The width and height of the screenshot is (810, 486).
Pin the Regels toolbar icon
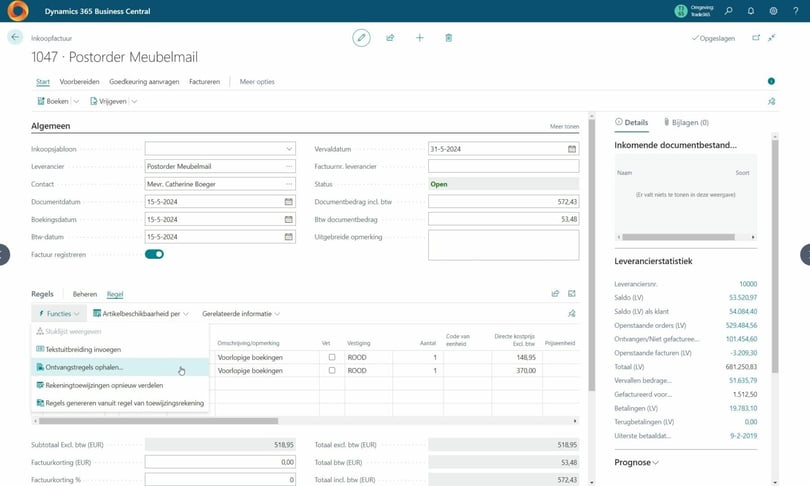[x=572, y=313]
